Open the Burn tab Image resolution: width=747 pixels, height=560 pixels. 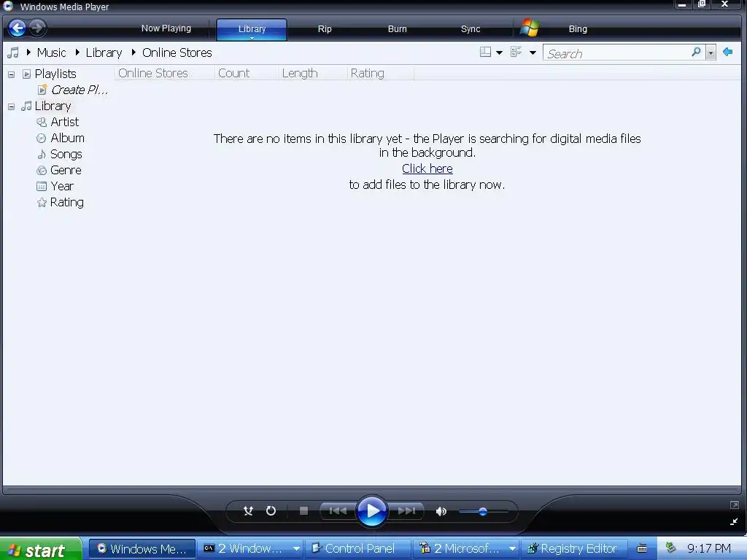pyautogui.click(x=398, y=29)
